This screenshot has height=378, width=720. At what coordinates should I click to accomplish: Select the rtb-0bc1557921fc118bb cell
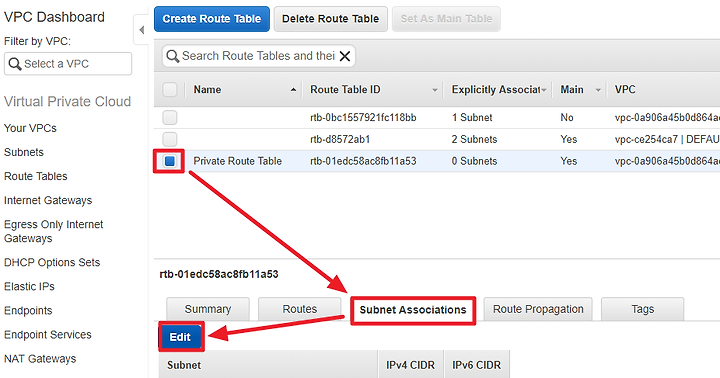[x=363, y=118]
